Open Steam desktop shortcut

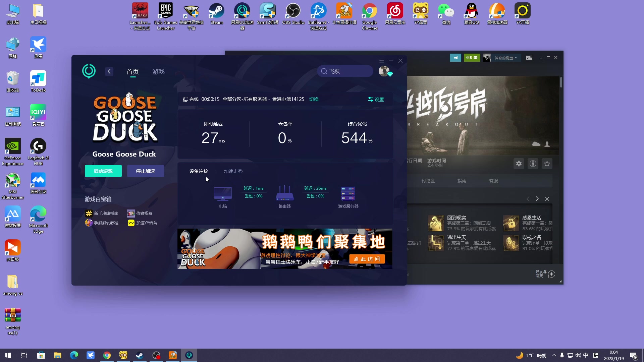tap(217, 14)
